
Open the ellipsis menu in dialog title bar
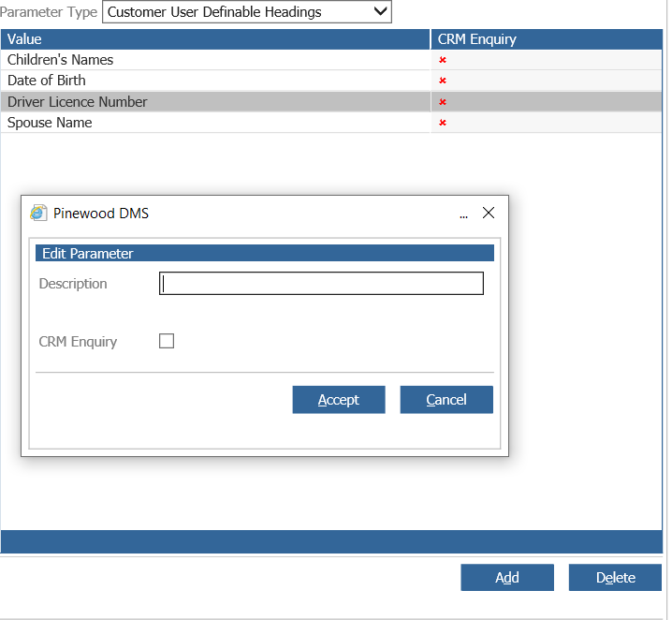coord(463,216)
